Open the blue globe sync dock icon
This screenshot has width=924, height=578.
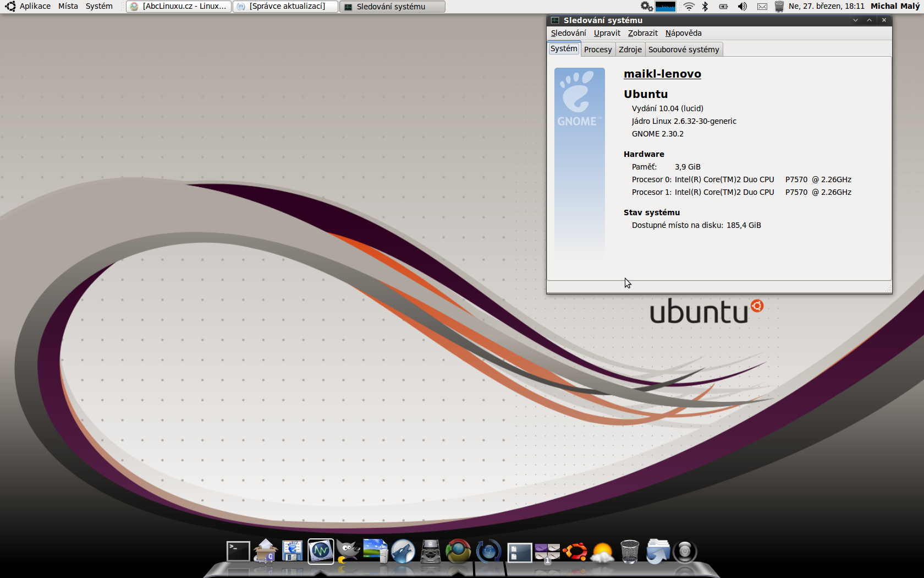[488, 551]
